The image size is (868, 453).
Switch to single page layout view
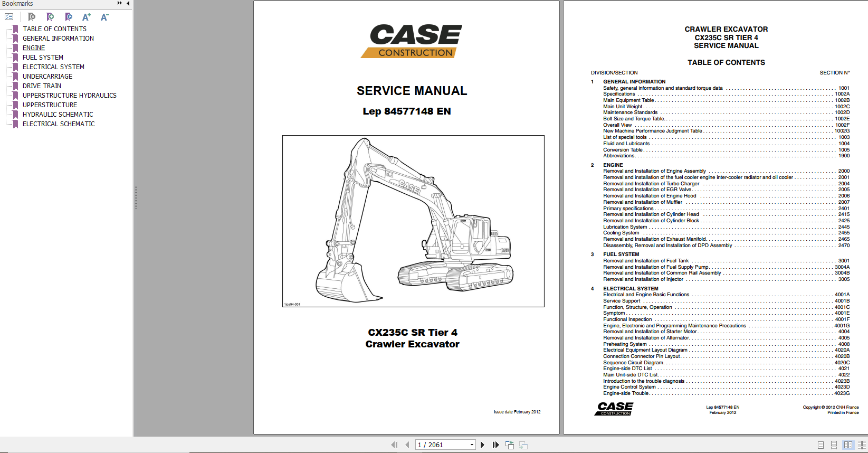821,445
